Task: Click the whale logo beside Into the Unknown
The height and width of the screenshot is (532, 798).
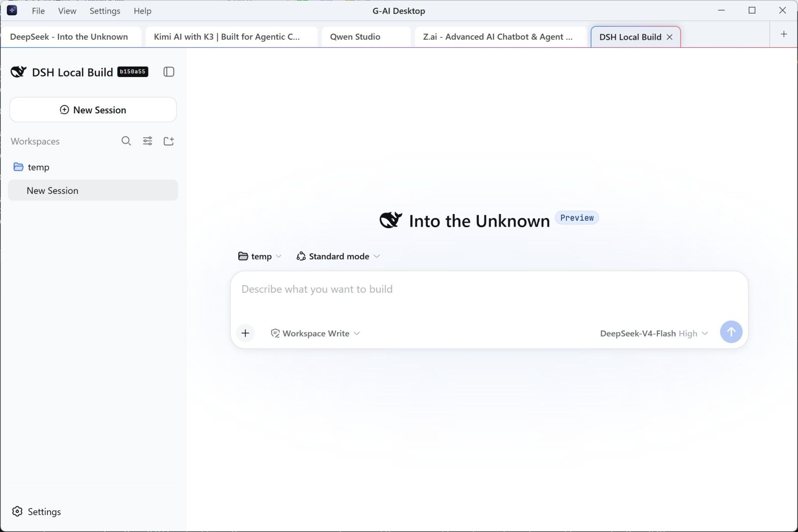Action: click(x=391, y=220)
